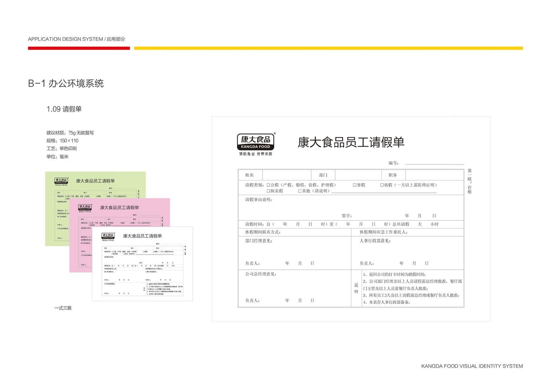Click 负责人 under 部门经理意见

point(253,263)
